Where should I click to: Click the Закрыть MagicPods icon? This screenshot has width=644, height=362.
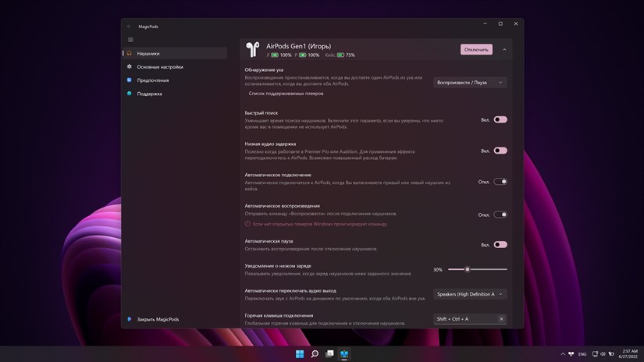coord(130,319)
